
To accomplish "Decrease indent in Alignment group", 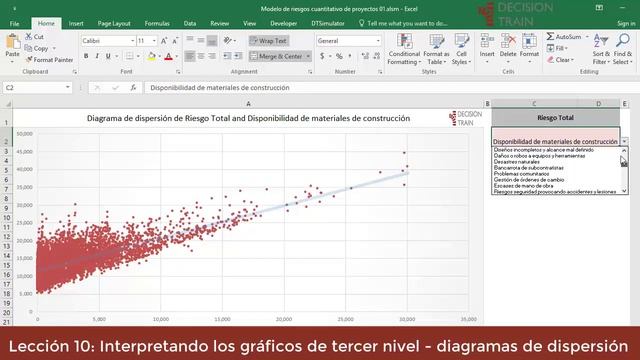I will [x=227, y=56].
